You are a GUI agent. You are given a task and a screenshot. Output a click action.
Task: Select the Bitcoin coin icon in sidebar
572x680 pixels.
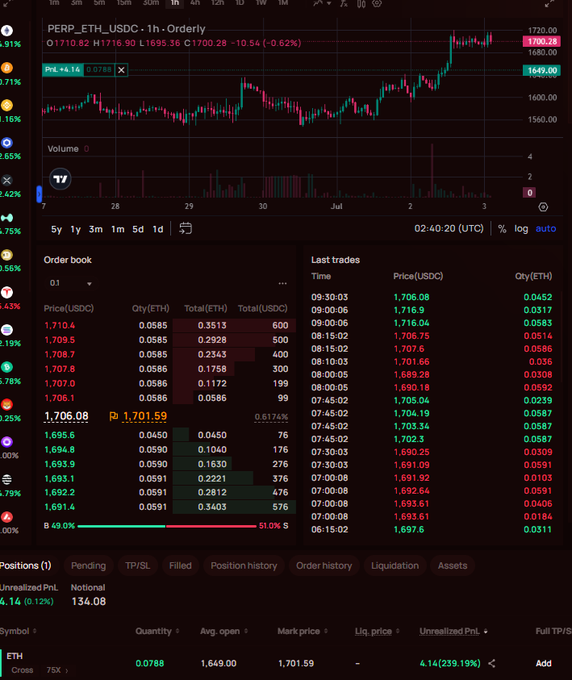pos(7,68)
